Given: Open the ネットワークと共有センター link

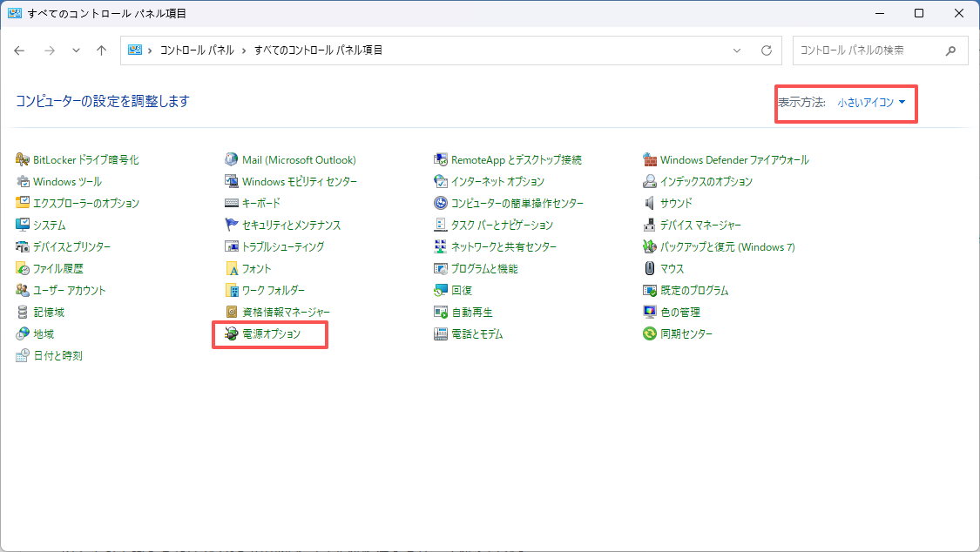Looking at the screenshot, I should (x=504, y=246).
